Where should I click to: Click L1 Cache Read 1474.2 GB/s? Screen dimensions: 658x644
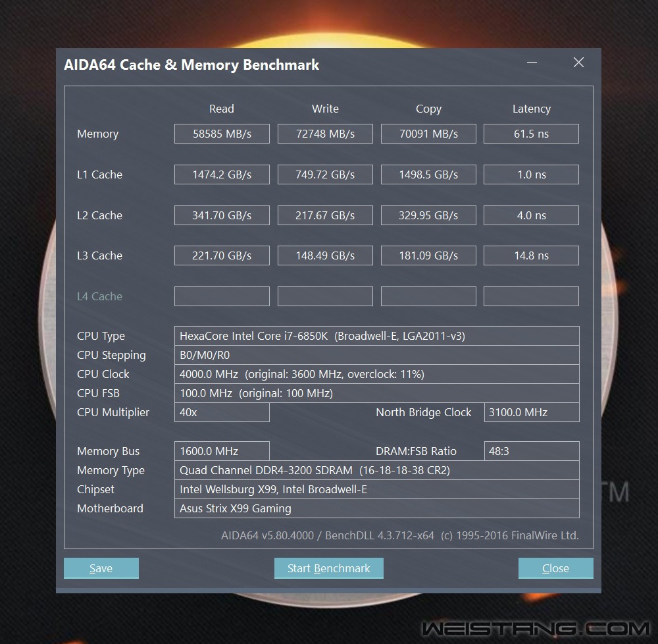(222, 174)
